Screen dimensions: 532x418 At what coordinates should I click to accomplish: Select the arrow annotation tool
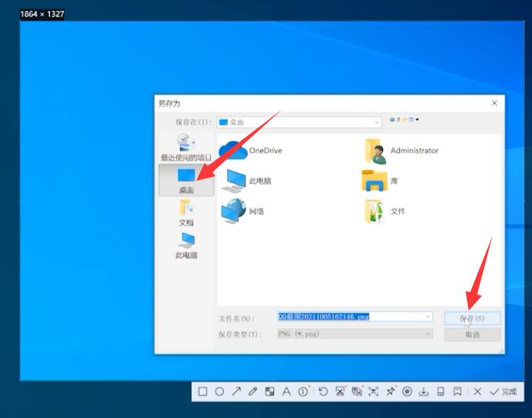pos(236,392)
